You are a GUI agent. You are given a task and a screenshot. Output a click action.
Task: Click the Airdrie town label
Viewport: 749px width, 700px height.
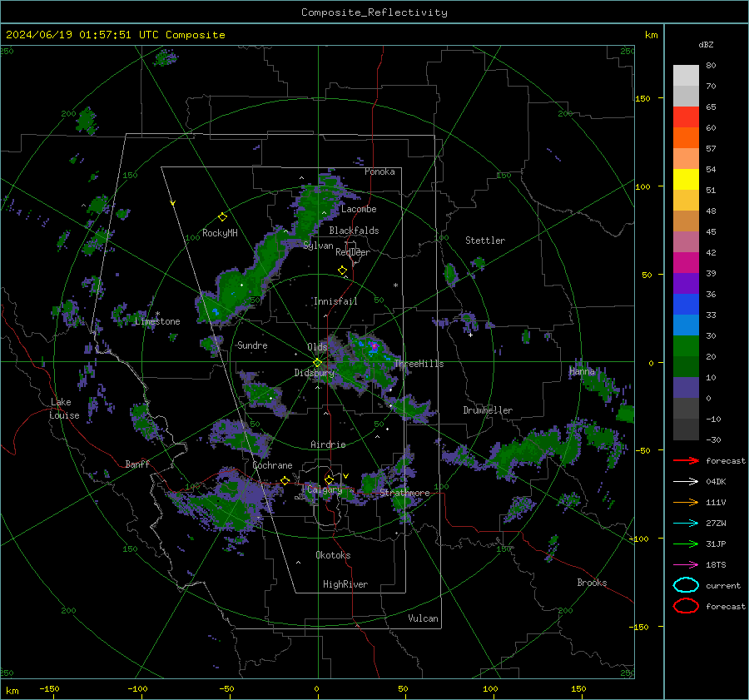point(328,444)
